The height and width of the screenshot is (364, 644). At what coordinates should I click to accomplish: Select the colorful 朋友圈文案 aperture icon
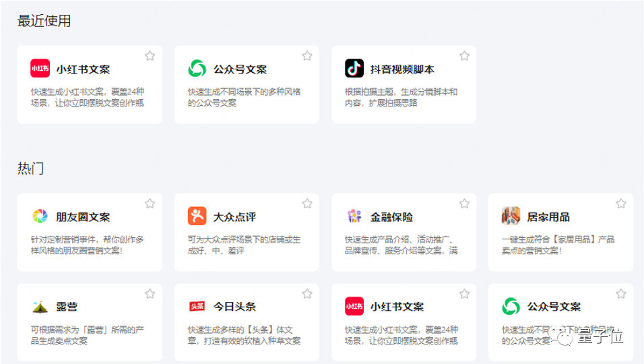(40, 216)
